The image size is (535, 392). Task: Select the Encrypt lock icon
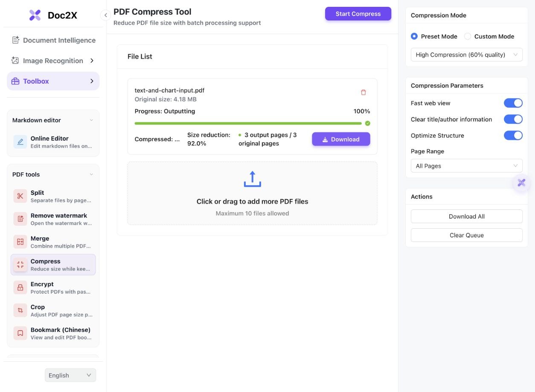[x=20, y=287]
